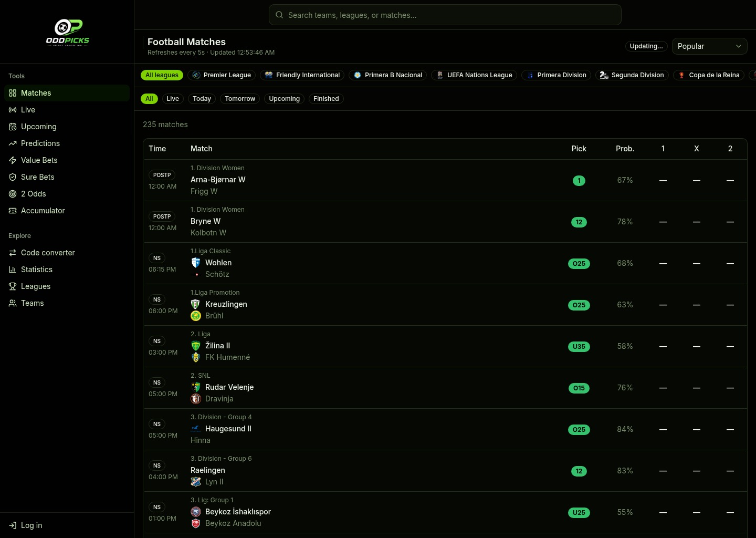Image resolution: width=756 pixels, height=538 pixels.
Task: Filter by Friendly International chip
Action: pyautogui.click(x=302, y=75)
